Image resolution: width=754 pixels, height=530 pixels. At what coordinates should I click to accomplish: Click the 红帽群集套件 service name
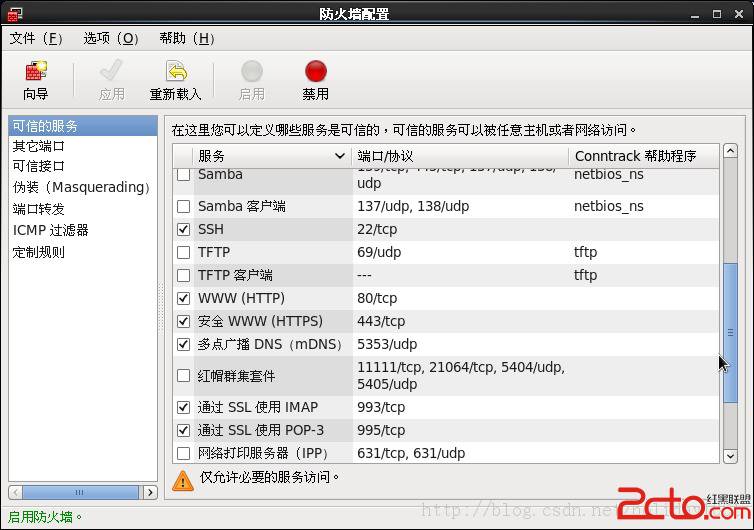tap(236, 376)
